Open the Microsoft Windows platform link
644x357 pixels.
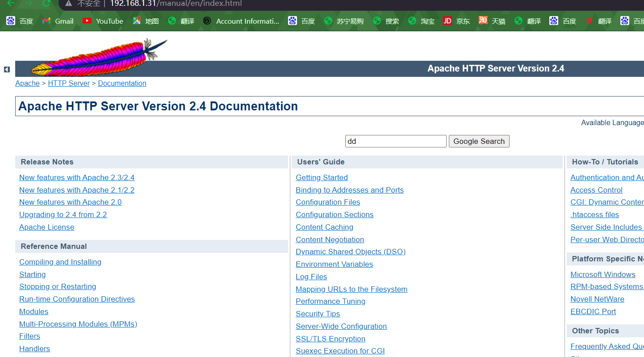click(x=602, y=274)
